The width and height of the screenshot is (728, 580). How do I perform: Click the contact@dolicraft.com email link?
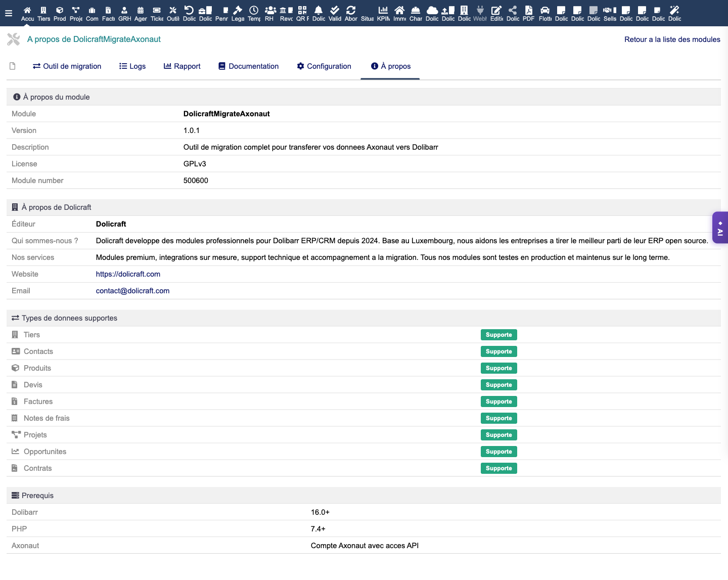[132, 291]
